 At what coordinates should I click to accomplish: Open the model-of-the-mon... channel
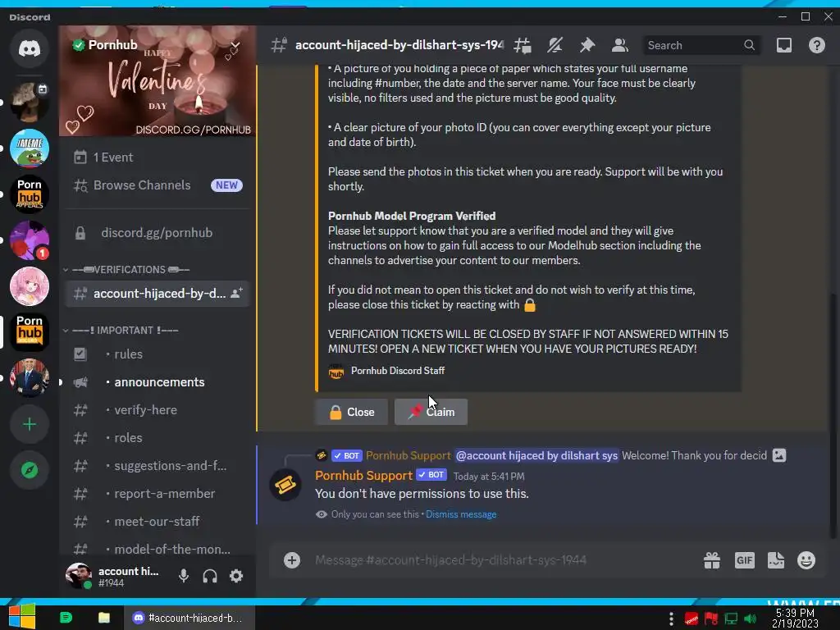click(x=157, y=549)
